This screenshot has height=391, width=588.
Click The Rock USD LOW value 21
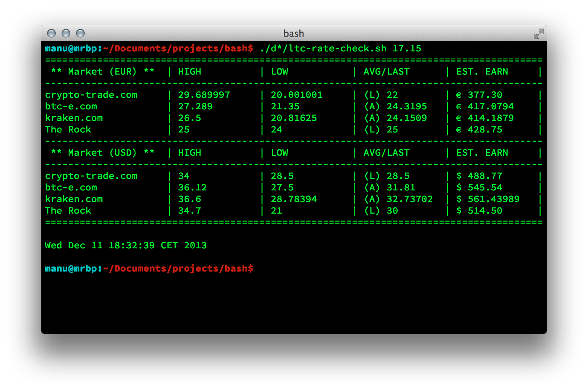tap(276, 211)
